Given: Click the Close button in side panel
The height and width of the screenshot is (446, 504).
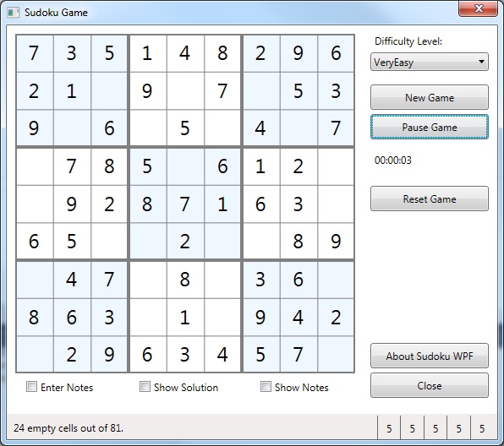Looking at the screenshot, I should 430,385.
